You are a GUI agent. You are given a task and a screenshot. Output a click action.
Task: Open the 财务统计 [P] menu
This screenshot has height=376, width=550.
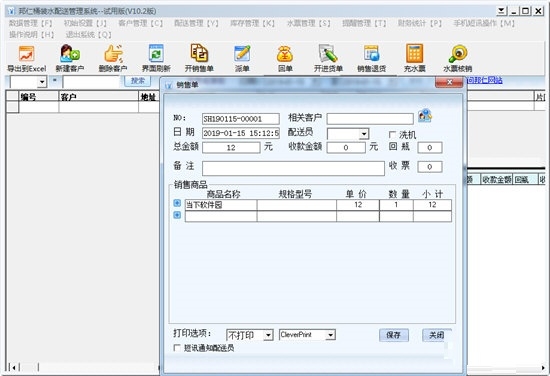point(420,24)
